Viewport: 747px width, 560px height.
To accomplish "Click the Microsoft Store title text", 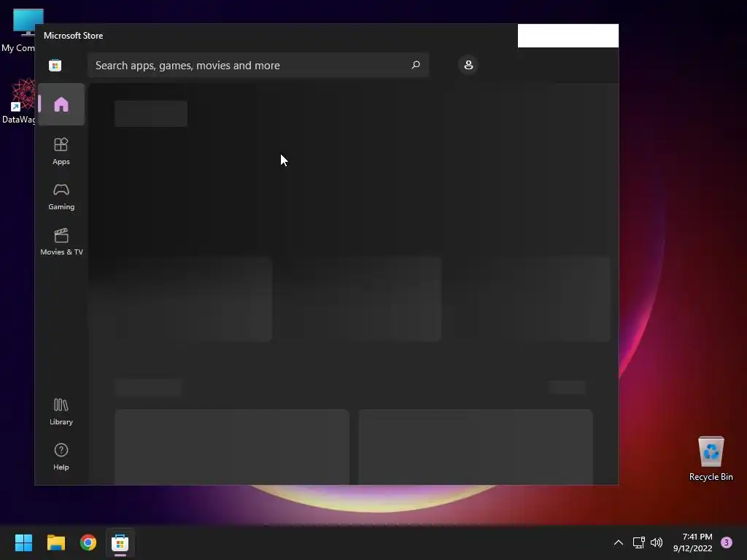I will pos(74,36).
